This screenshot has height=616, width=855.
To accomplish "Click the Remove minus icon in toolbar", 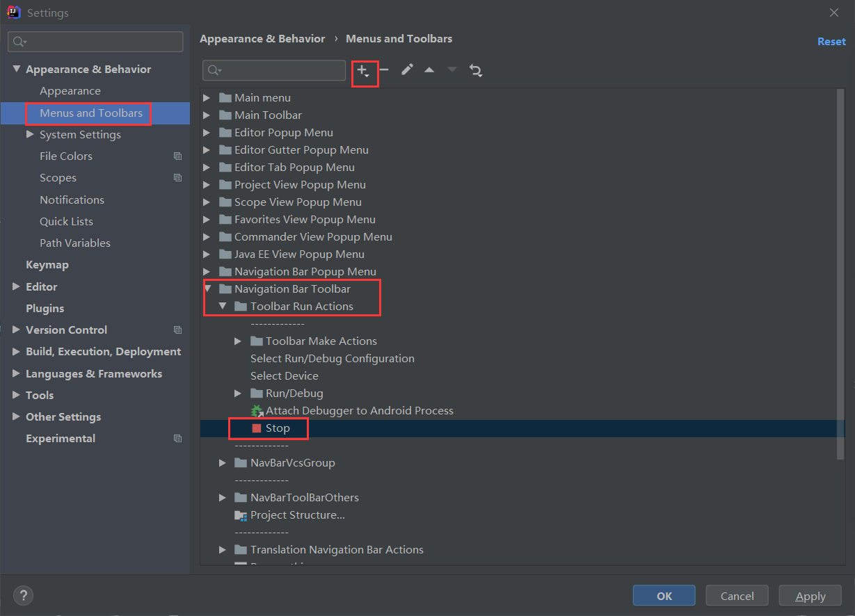I will [384, 70].
